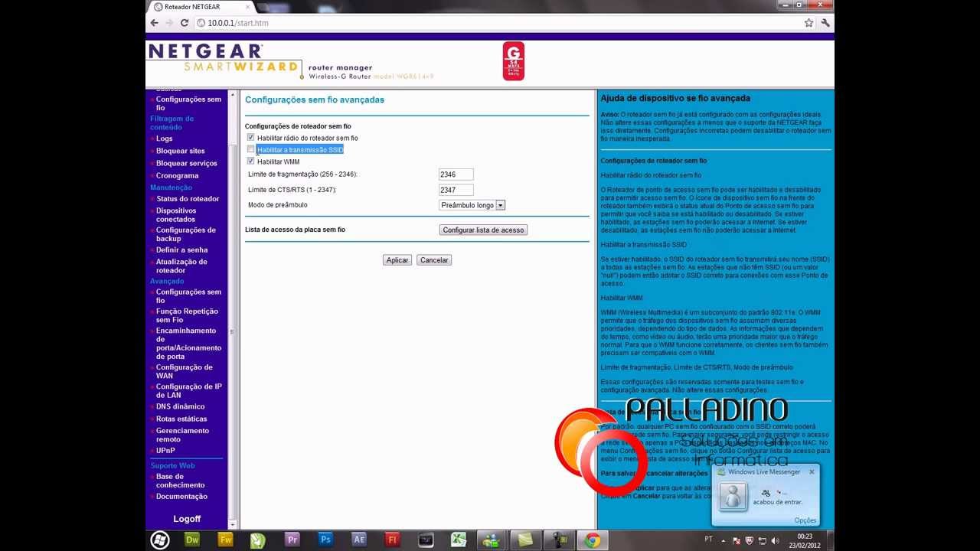Image resolution: width=980 pixels, height=551 pixels.
Task: Click Logoff in the sidebar
Action: coord(187,519)
